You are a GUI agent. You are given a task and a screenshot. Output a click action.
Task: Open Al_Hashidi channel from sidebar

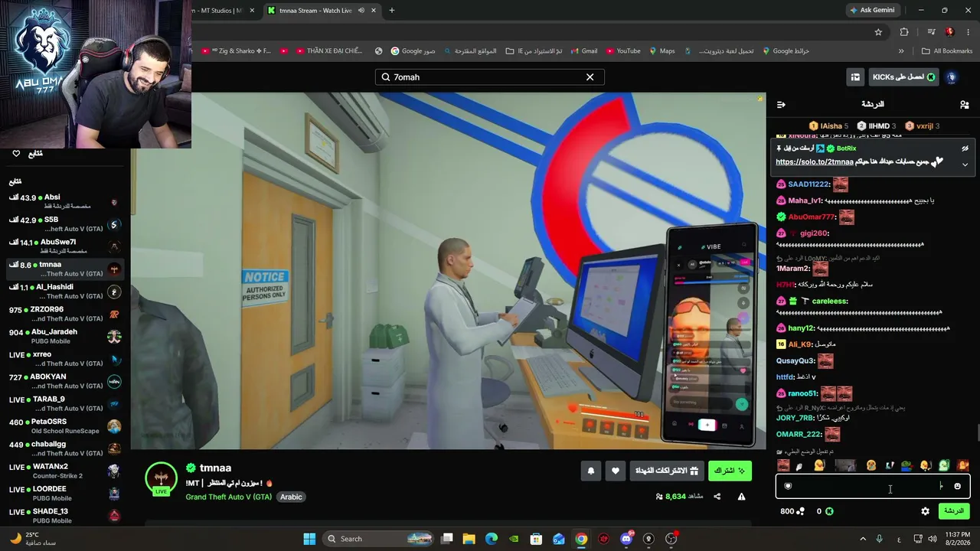(65, 292)
